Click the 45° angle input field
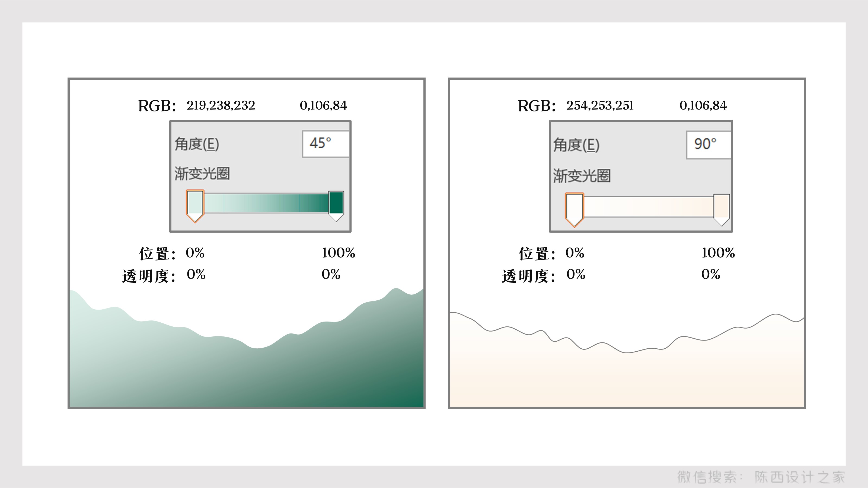Viewport: 868px width, 488px height. [x=325, y=144]
